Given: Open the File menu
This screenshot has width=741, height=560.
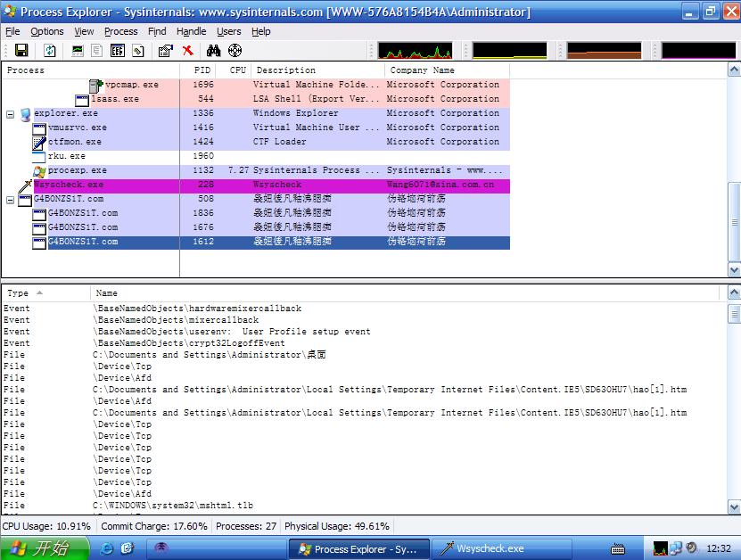Looking at the screenshot, I should [x=12, y=31].
